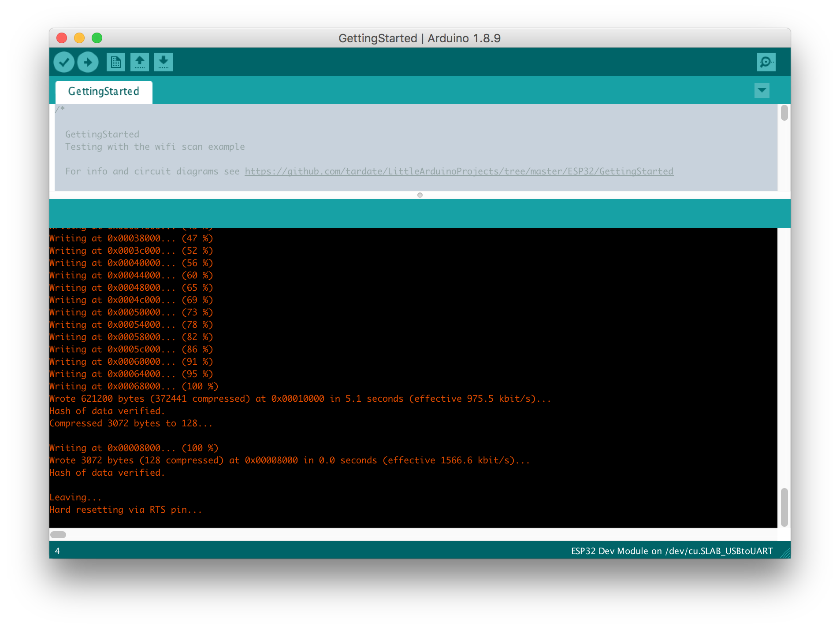Click the ESP32 Dev Module board status text
Screen dimensions: 840x629
[671, 551]
